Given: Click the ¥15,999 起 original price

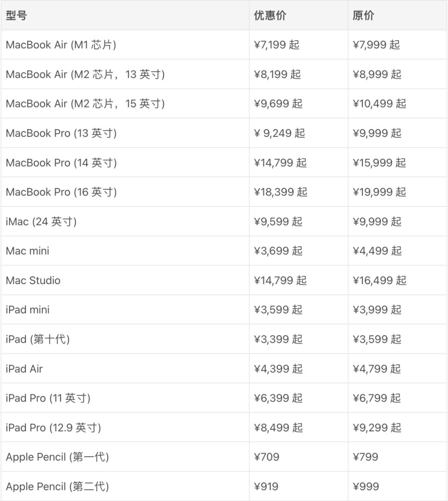Looking at the screenshot, I should click(379, 163).
